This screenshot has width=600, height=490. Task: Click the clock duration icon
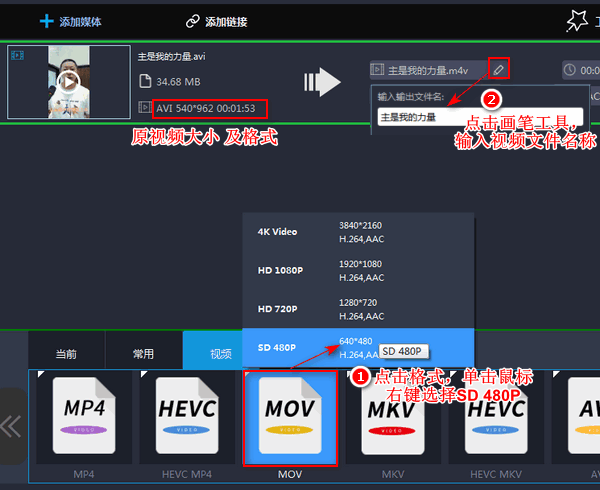click(570, 70)
